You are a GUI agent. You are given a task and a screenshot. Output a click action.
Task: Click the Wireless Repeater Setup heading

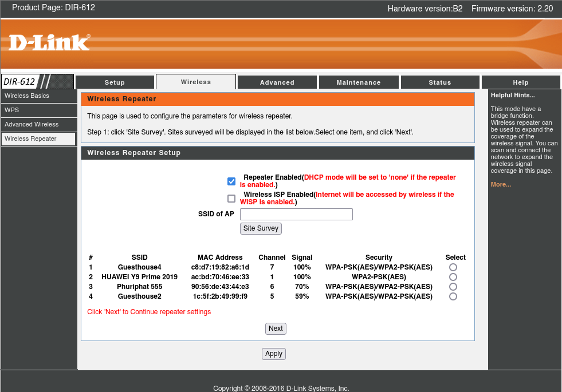(133, 152)
